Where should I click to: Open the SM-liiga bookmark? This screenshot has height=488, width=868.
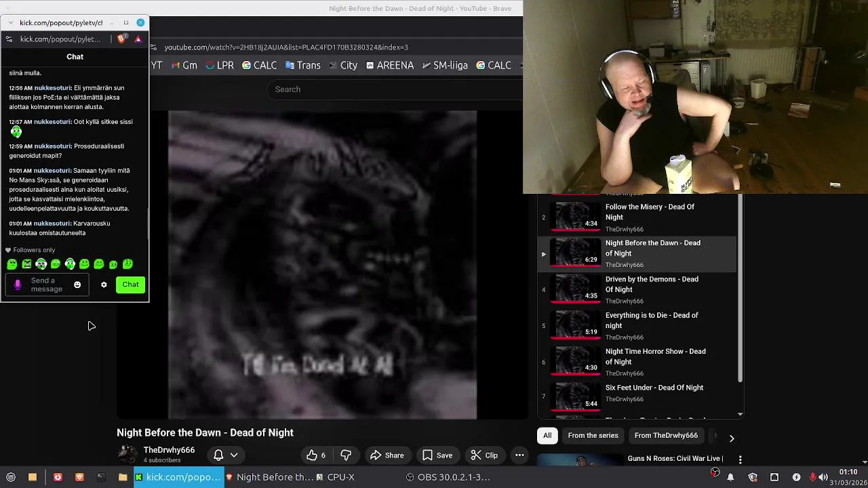click(x=444, y=65)
